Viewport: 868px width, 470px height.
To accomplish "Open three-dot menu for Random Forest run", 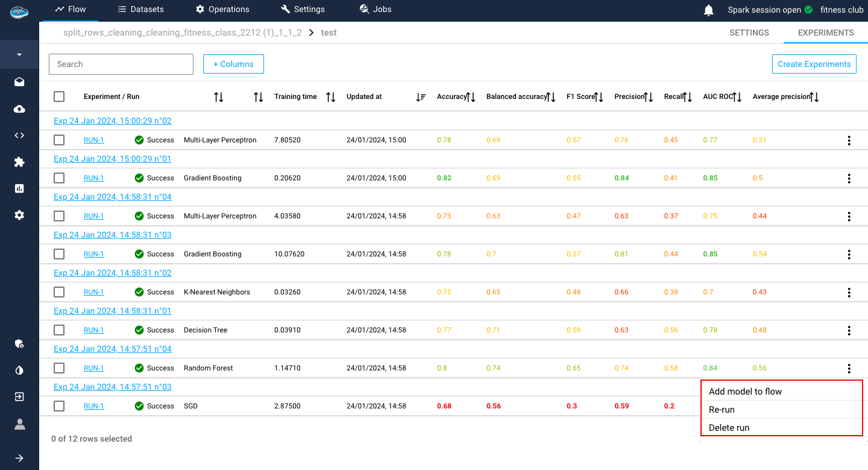I will tap(849, 368).
